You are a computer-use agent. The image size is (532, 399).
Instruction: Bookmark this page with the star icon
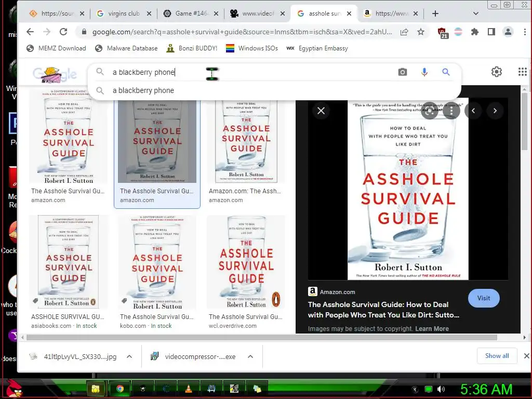pyautogui.click(x=421, y=32)
